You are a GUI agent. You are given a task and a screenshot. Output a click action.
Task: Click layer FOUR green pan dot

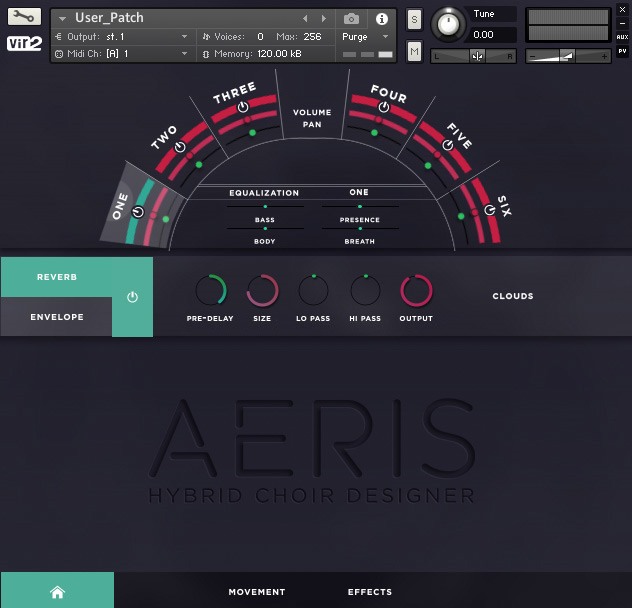[x=374, y=133]
